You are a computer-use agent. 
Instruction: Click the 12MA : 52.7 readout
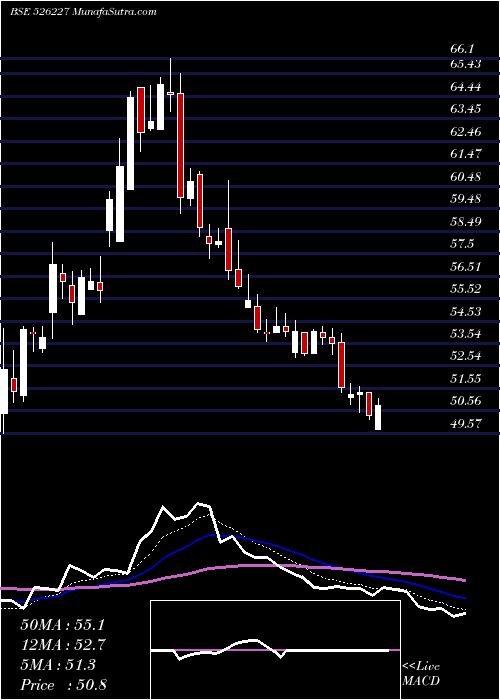click(64, 645)
